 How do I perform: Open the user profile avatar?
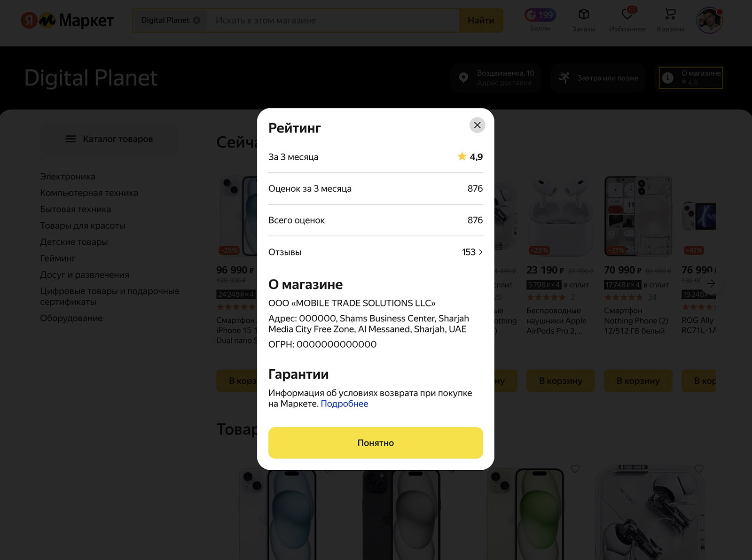pyautogui.click(x=709, y=20)
